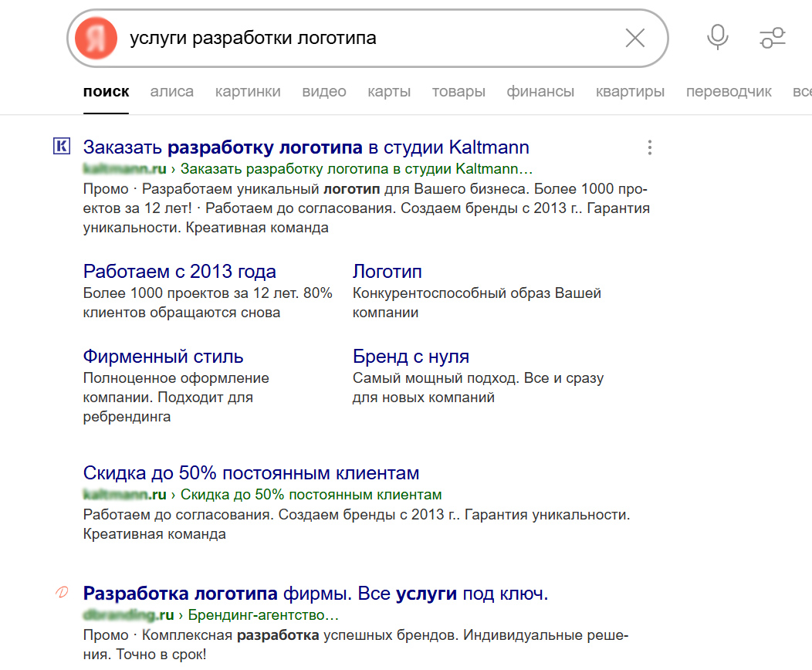
Task: Follow the 'Фирменный стиль' sitelink
Action: pyautogui.click(x=163, y=357)
